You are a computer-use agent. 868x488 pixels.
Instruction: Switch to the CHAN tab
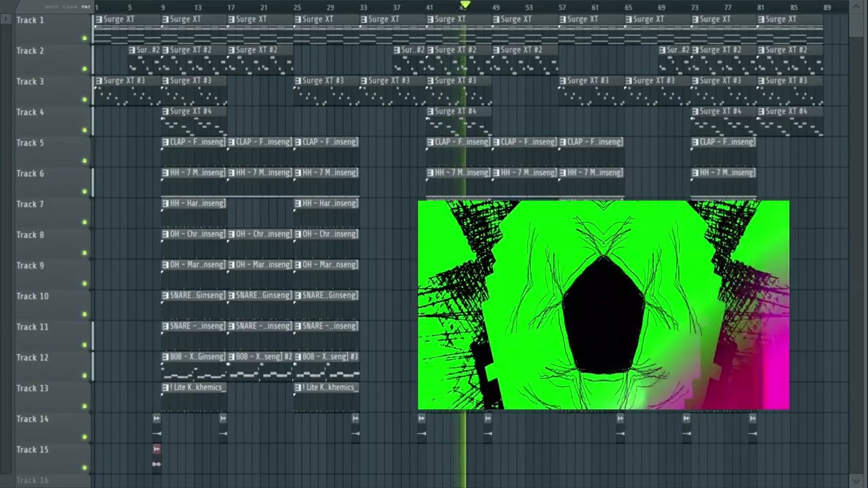click(70, 7)
